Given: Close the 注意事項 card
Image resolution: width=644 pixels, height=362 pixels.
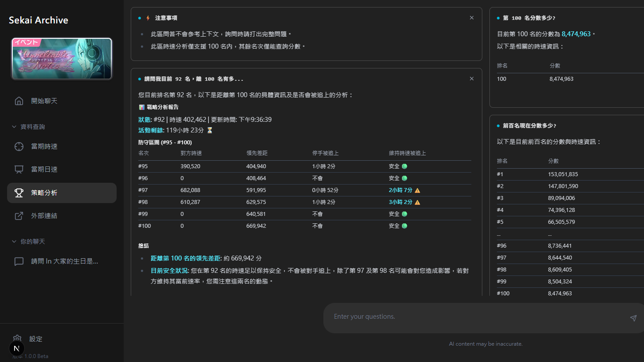Looking at the screenshot, I should click(x=472, y=18).
